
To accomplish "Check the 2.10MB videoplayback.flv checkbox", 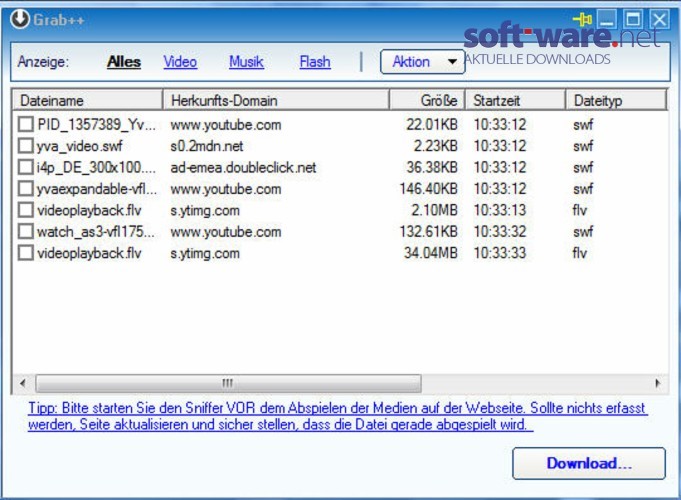I will click(26, 210).
